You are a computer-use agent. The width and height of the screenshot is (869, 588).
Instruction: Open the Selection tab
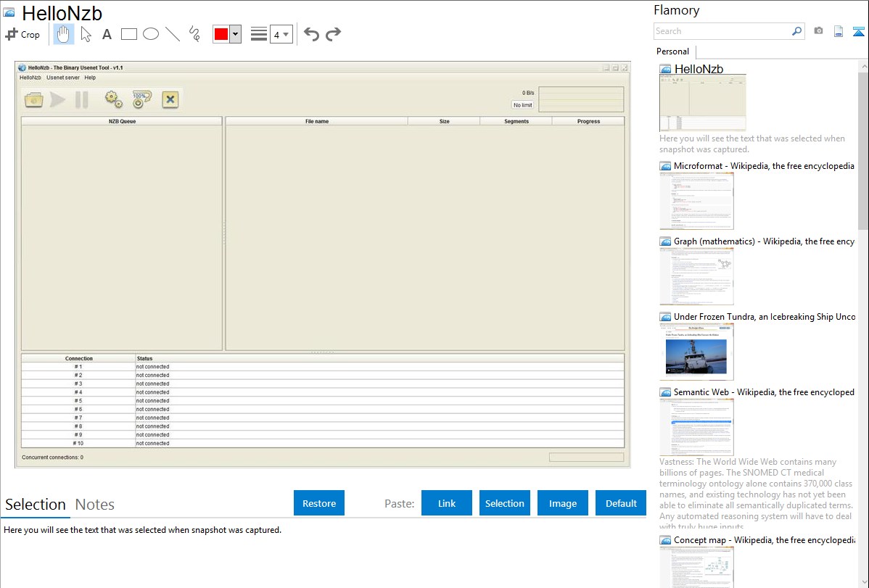[x=36, y=505]
